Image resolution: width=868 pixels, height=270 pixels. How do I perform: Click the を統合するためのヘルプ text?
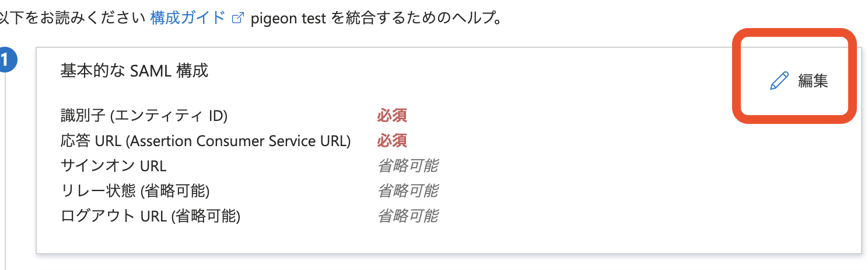pos(417,18)
